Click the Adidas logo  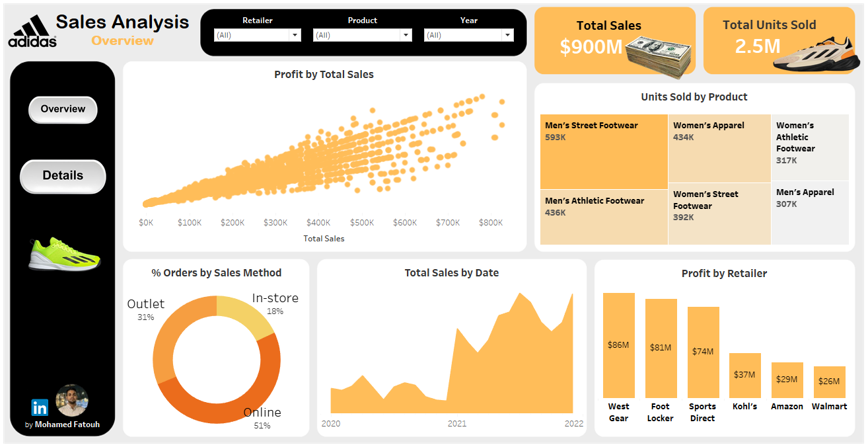(x=32, y=31)
